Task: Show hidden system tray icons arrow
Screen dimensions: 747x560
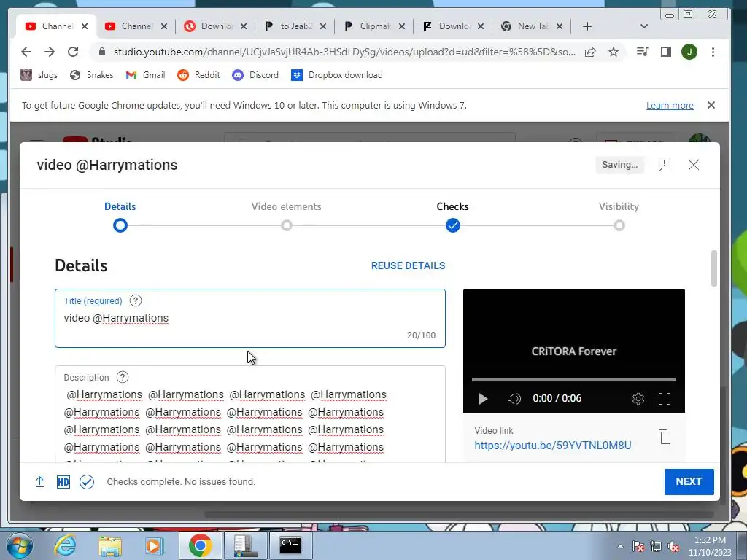Action: tap(620, 546)
